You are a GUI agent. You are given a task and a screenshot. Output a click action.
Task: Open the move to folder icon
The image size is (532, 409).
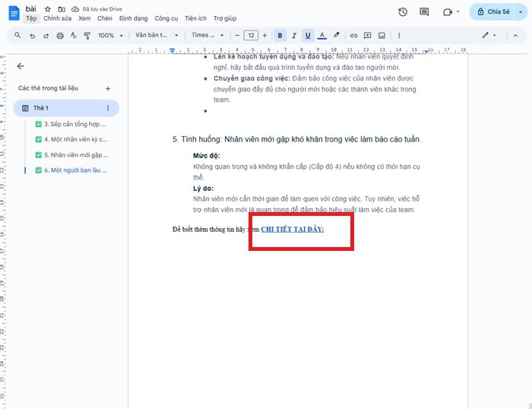pyautogui.click(x=62, y=9)
